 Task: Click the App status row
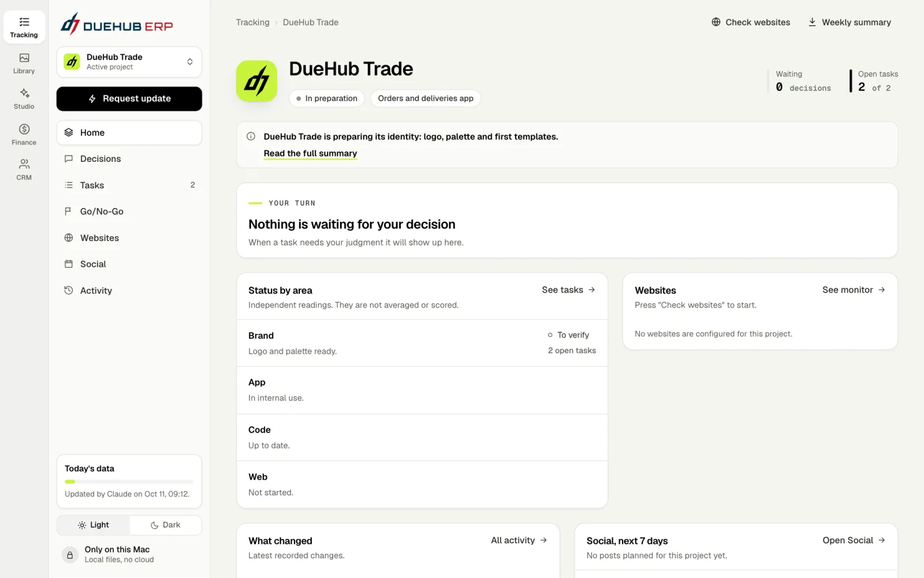tap(422, 390)
